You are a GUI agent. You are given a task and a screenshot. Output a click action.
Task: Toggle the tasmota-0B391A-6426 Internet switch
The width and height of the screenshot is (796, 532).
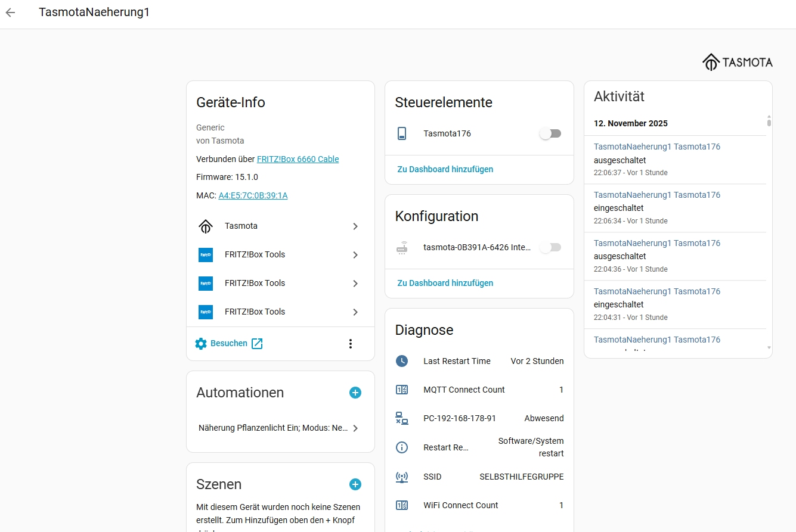point(550,247)
